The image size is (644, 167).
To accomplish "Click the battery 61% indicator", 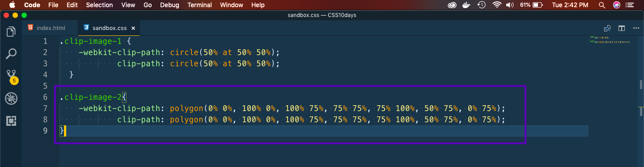I will 531,5.
